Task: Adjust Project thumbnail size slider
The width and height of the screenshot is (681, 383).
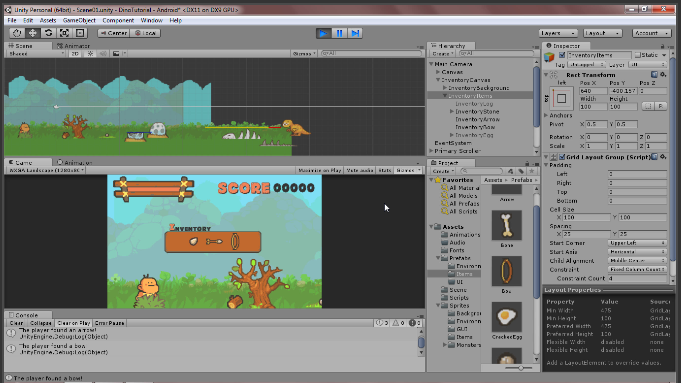Action: pos(520,368)
